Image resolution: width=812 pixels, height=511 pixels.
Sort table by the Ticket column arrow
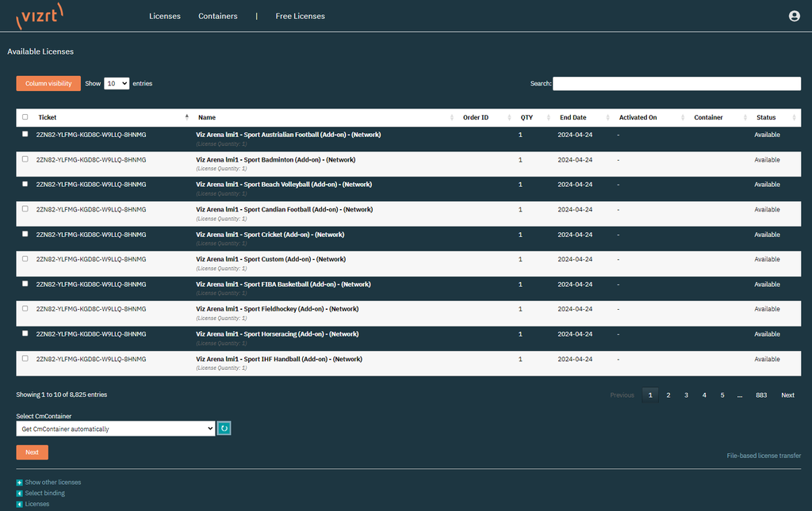[x=187, y=117]
